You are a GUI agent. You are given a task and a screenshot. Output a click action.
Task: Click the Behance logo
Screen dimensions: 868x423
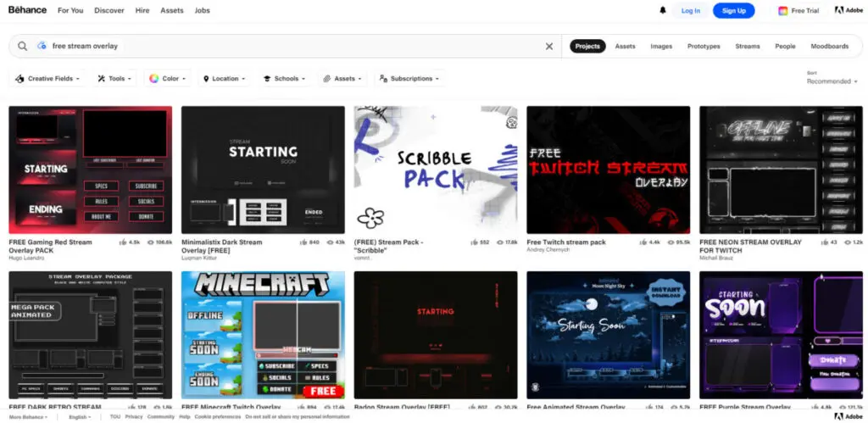coord(27,10)
